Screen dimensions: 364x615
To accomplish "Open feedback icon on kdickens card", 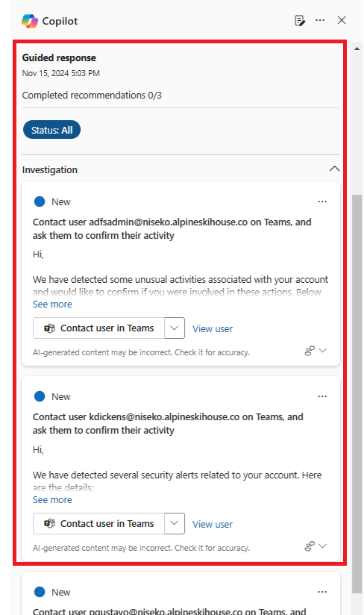I will coord(310,546).
